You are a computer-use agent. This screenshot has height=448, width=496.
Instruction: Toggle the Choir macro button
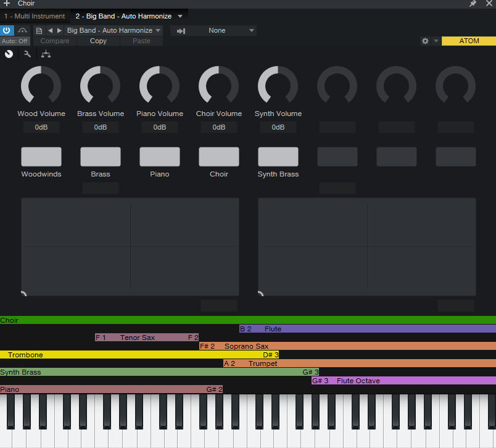(x=218, y=157)
